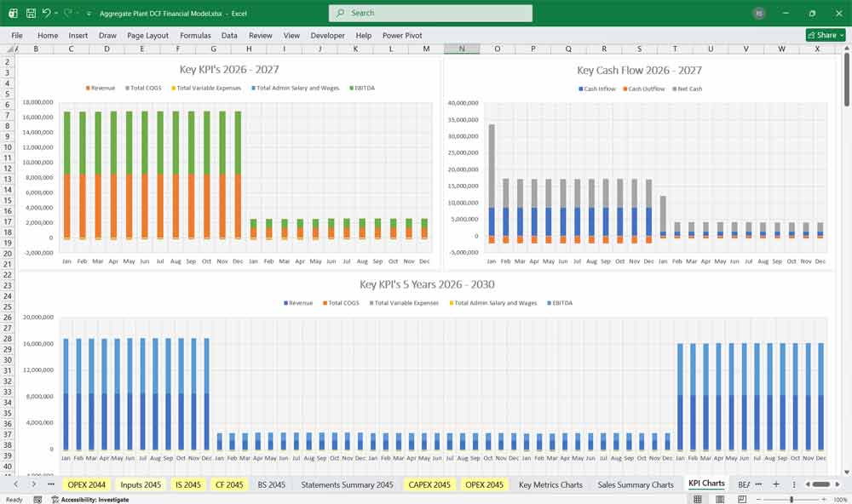This screenshot has height=504, width=852.
Task: Click Revenue legend swatch in 2026-2027 KPI chart
Action: (88, 88)
